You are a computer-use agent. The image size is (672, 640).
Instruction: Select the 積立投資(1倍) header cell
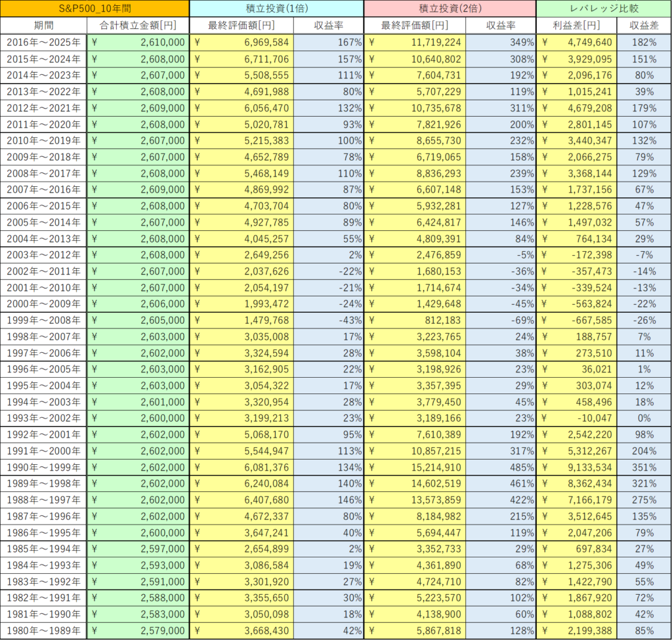(276, 9)
